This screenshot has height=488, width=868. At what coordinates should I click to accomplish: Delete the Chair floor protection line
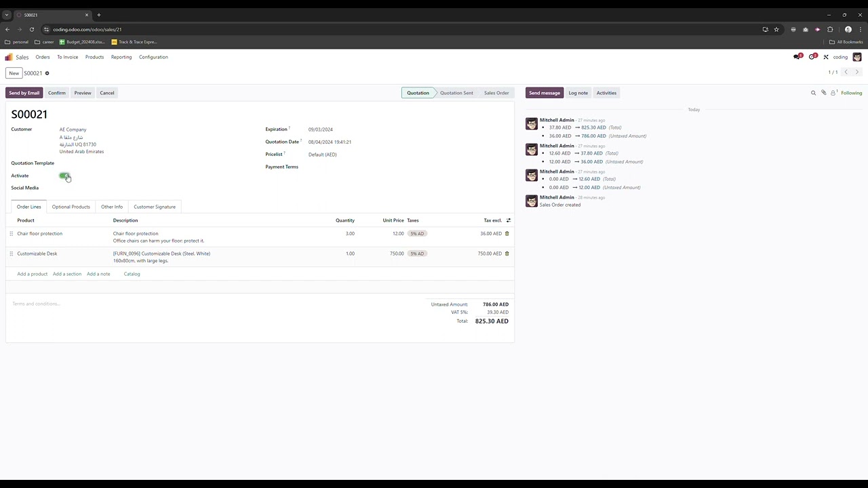[507, 234]
